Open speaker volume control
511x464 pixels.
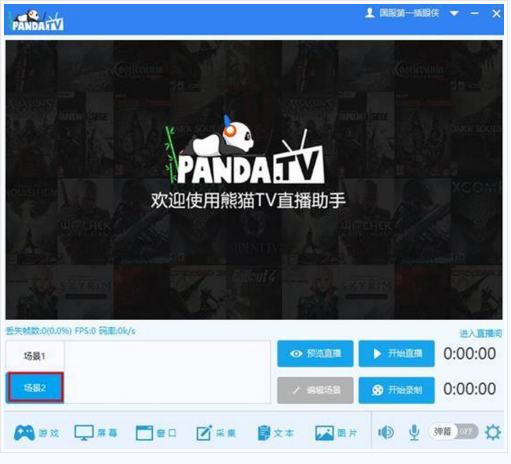(386, 433)
